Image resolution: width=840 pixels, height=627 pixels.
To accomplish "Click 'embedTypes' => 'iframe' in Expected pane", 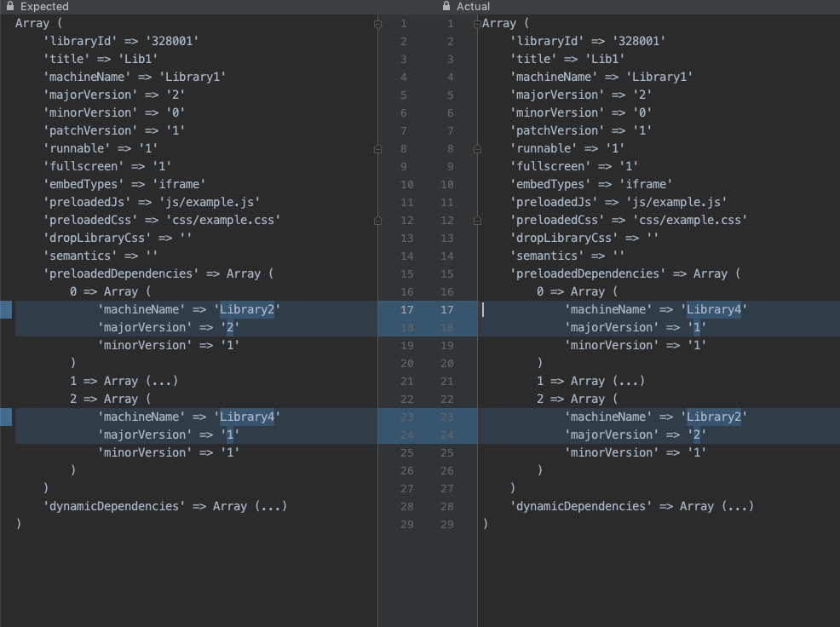I will [x=124, y=184].
